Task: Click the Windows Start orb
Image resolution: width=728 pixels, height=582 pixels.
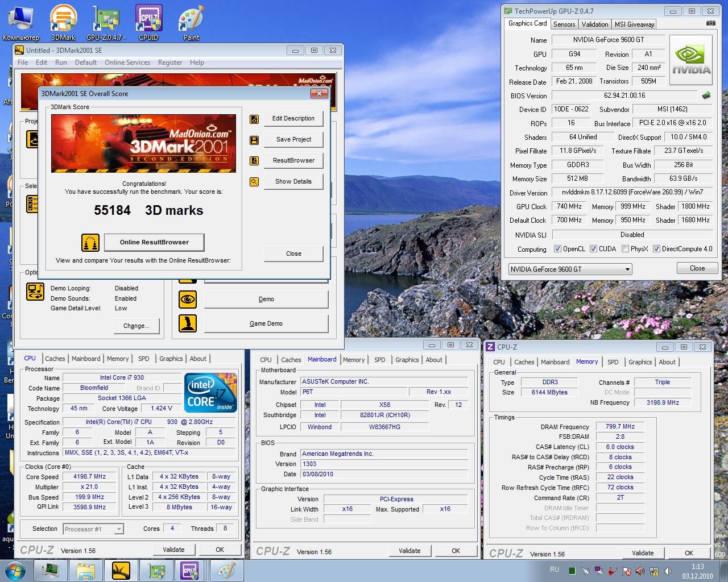Action: (16, 570)
